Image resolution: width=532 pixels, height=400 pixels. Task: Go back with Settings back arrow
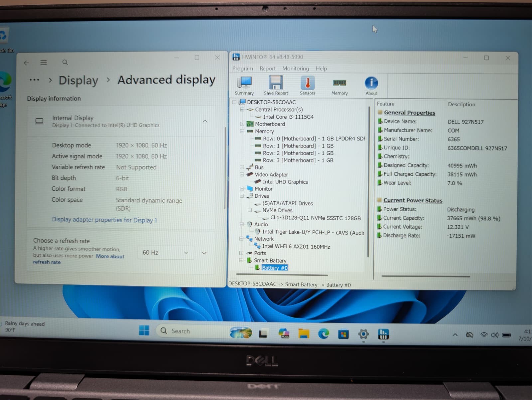pyautogui.click(x=27, y=63)
